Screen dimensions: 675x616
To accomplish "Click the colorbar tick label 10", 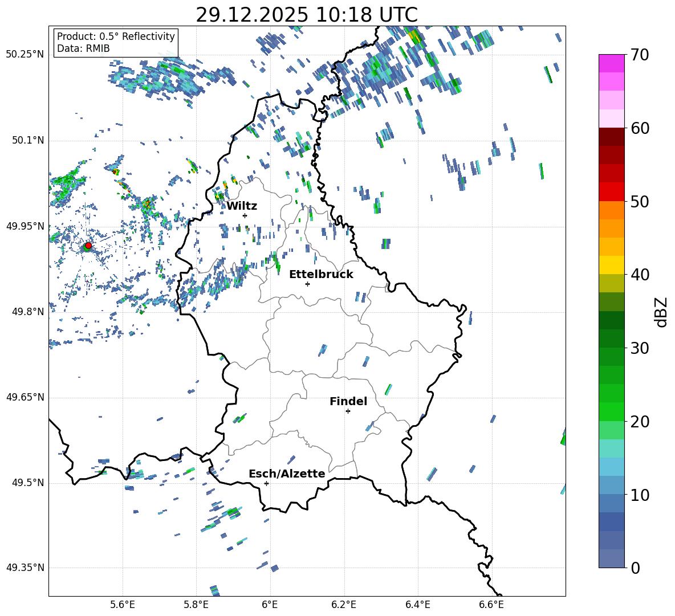I will click(x=640, y=495).
